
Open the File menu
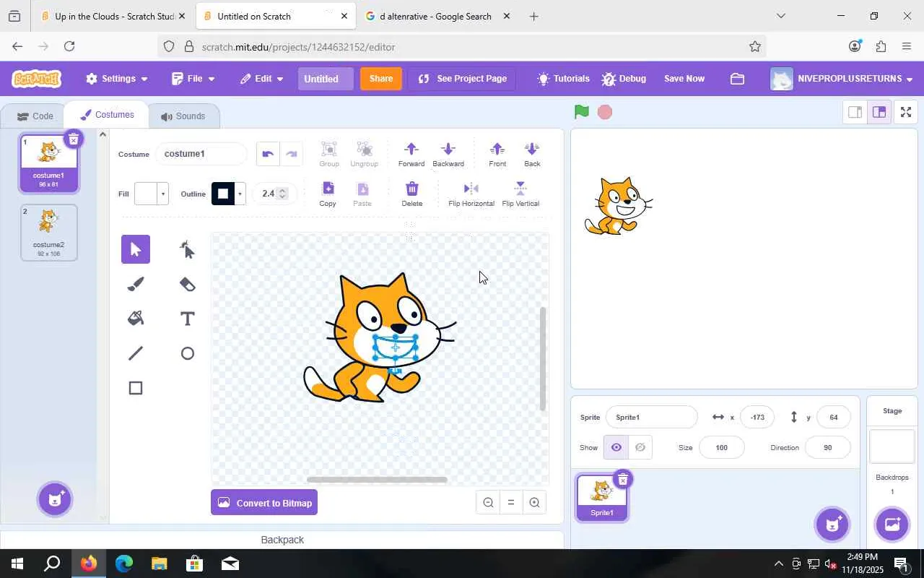tap(193, 79)
